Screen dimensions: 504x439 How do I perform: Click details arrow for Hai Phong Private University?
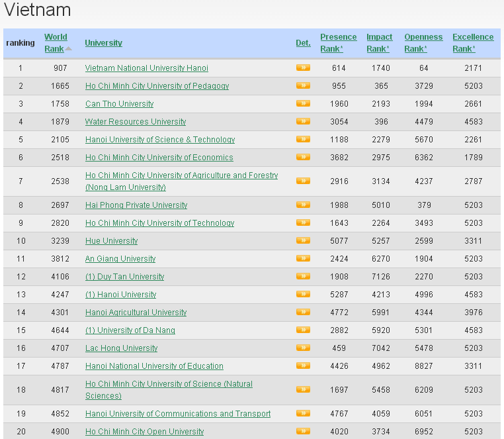click(x=303, y=205)
